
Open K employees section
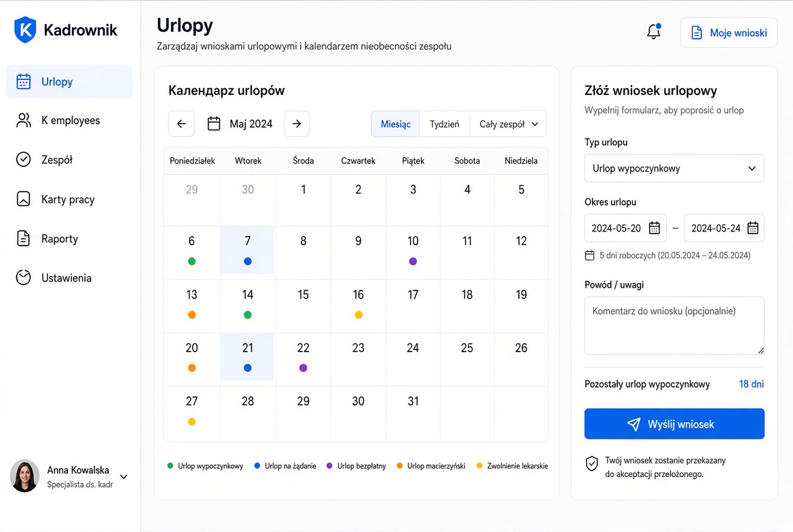tap(69, 120)
